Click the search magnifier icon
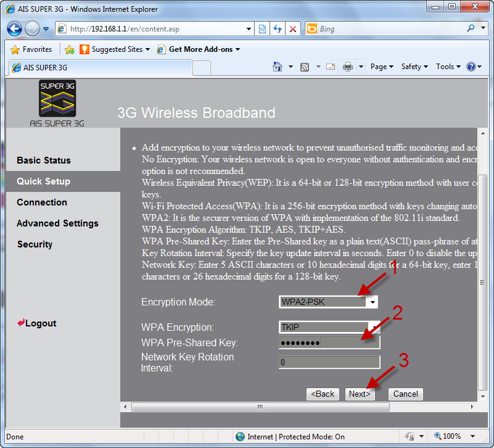The height and width of the screenshot is (448, 494). tap(471, 28)
